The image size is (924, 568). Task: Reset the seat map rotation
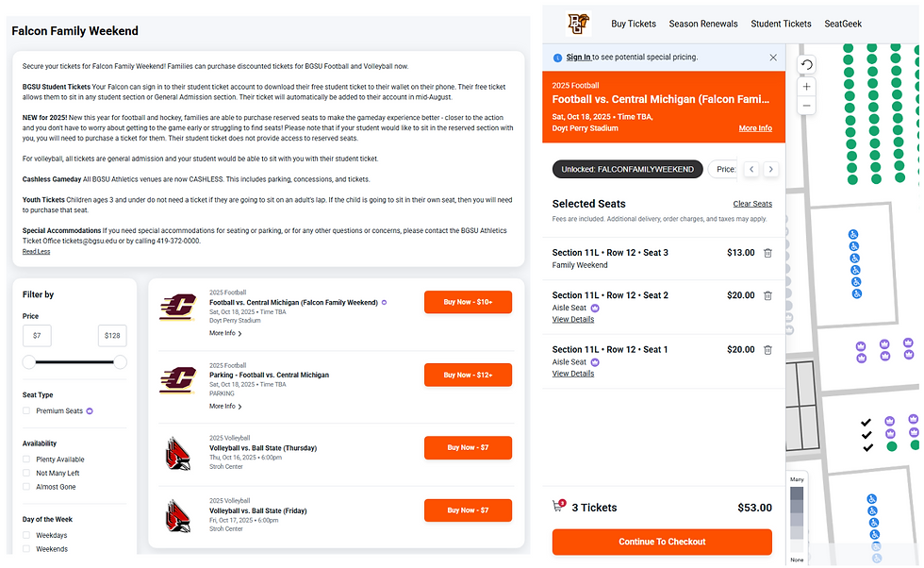click(806, 64)
